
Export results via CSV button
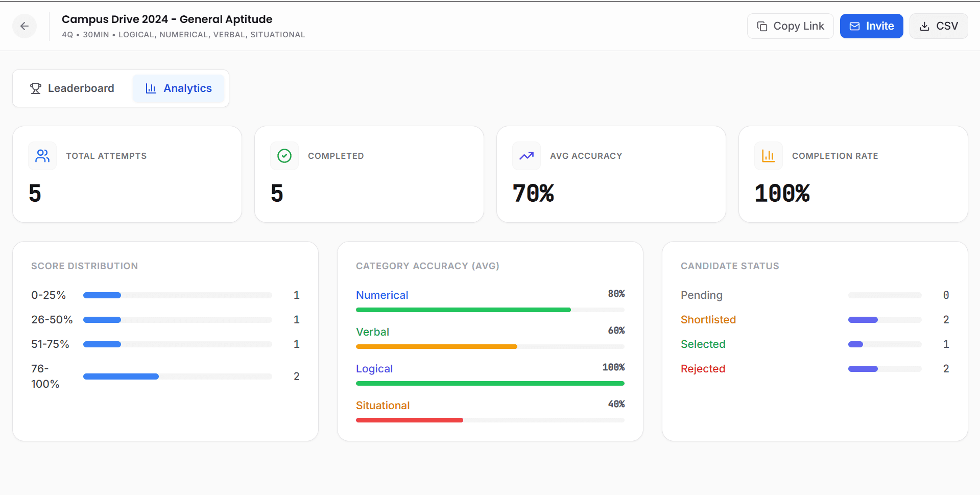tap(938, 26)
